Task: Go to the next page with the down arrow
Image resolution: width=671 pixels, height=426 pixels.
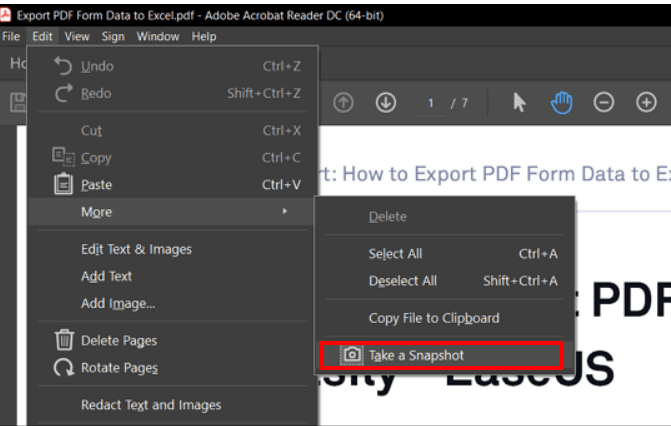Action: [x=386, y=103]
